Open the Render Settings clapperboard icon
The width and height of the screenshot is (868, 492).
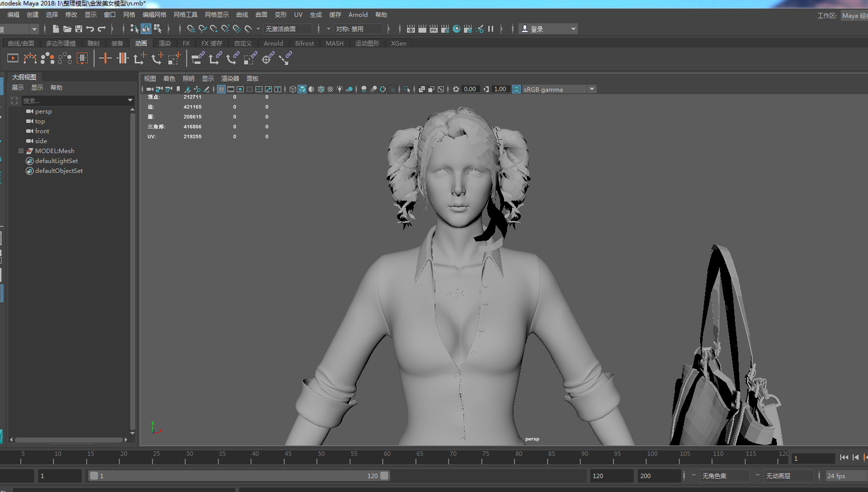click(x=445, y=29)
